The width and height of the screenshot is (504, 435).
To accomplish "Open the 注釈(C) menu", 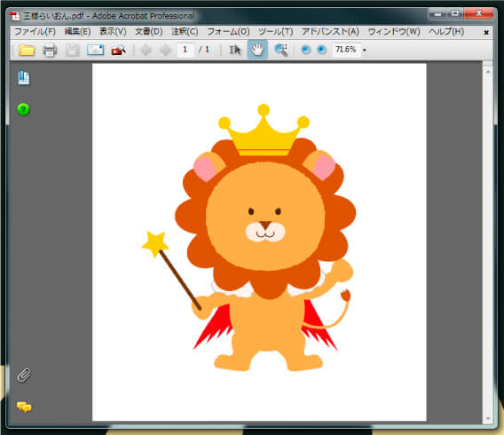I will point(185,31).
